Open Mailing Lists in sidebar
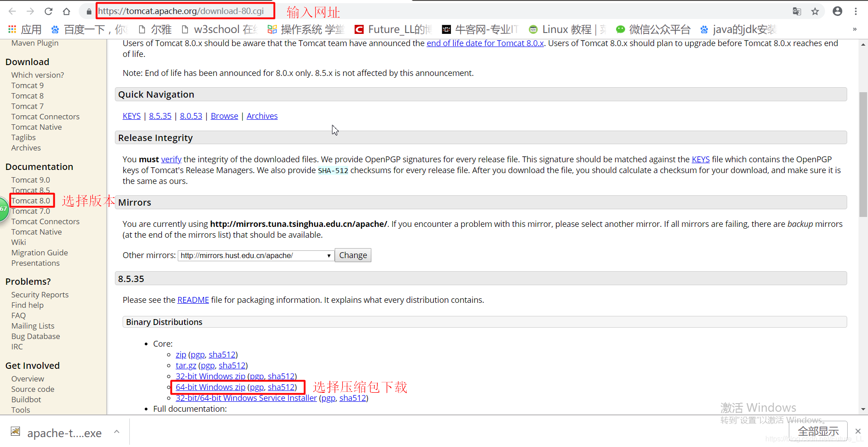Image resolution: width=868 pixels, height=447 pixels. coord(33,326)
